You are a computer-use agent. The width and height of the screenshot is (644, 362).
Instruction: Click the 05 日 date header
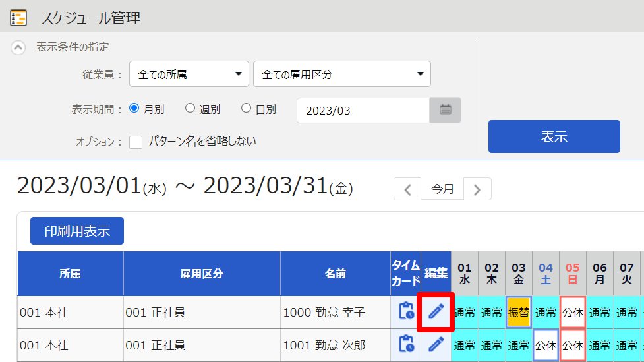tap(573, 274)
